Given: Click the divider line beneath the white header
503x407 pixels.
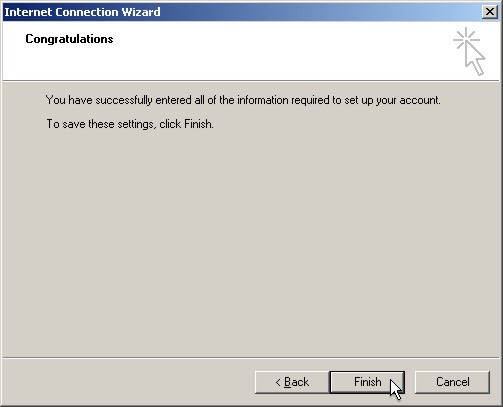Looking at the screenshot, I should pos(251,80).
